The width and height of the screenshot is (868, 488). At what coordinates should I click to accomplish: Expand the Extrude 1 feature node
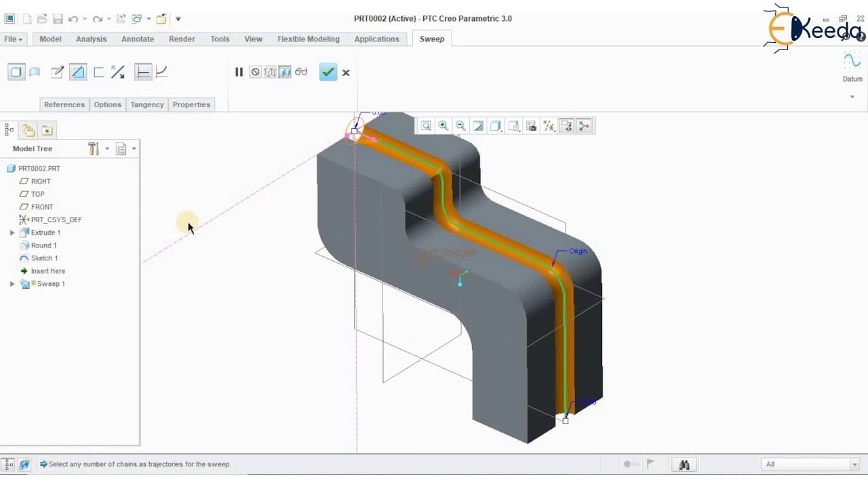pyautogui.click(x=12, y=232)
